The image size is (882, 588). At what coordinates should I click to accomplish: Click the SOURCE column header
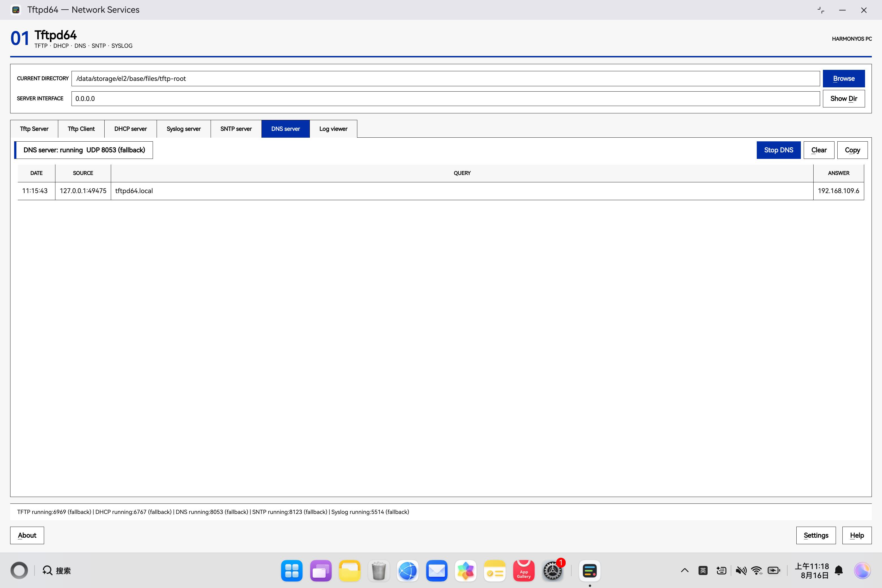tap(83, 173)
